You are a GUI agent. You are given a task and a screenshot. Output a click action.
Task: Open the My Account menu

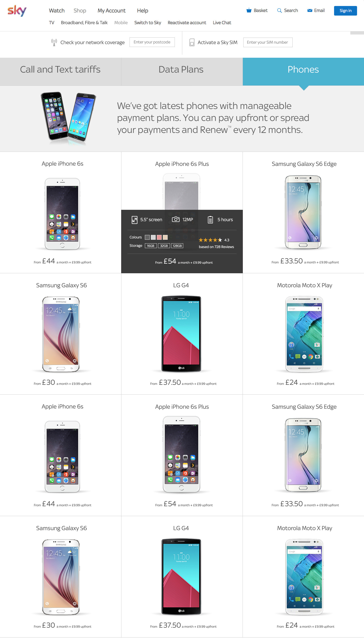click(112, 11)
